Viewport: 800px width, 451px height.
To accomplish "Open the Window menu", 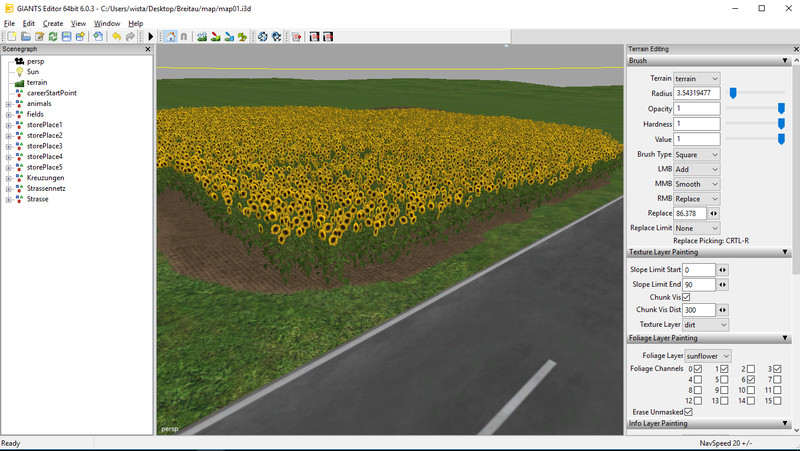I will tap(106, 23).
